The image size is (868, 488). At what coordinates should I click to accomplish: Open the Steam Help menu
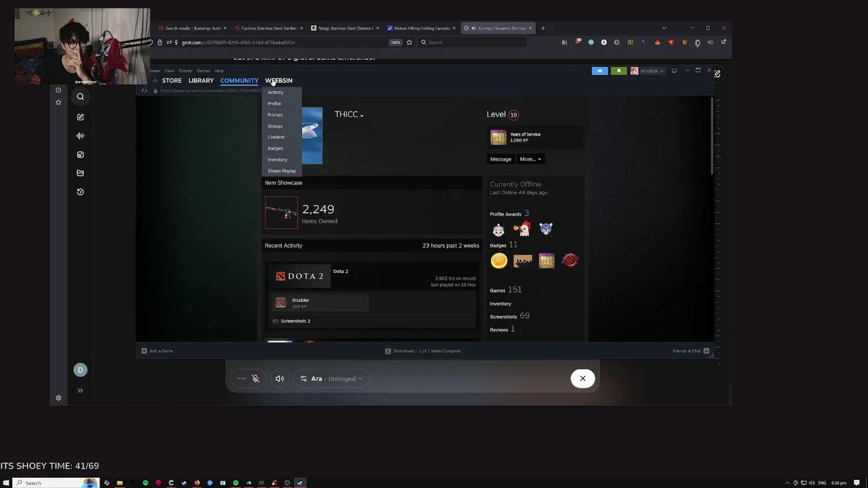pyautogui.click(x=219, y=70)
